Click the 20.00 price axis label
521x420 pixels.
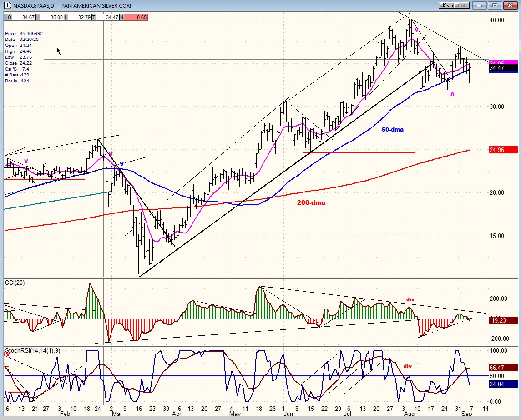(x=497, y=193)
